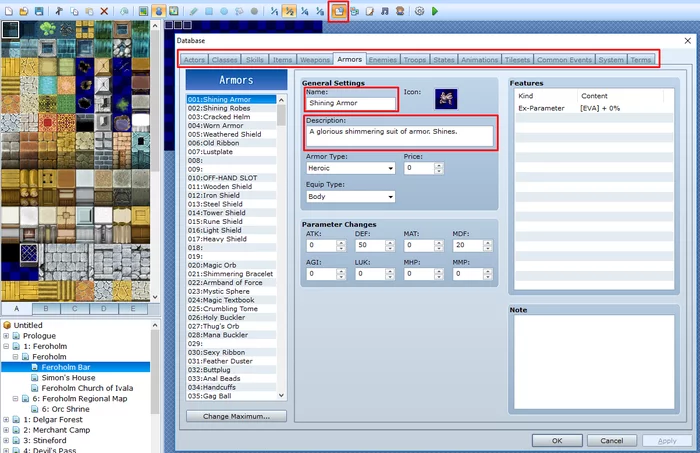Open the Options gear icon
The image size is (700, 453).
click(x=419, y=11)
